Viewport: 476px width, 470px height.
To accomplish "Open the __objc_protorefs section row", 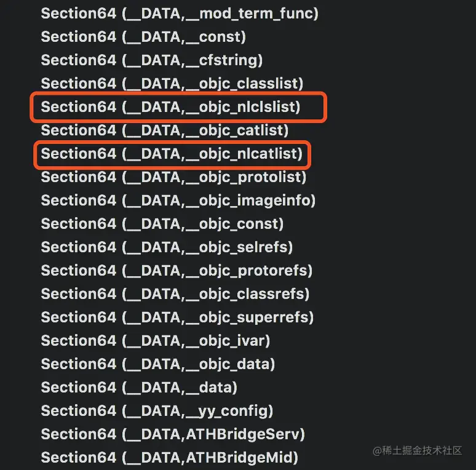I will (x=177, y=271).
